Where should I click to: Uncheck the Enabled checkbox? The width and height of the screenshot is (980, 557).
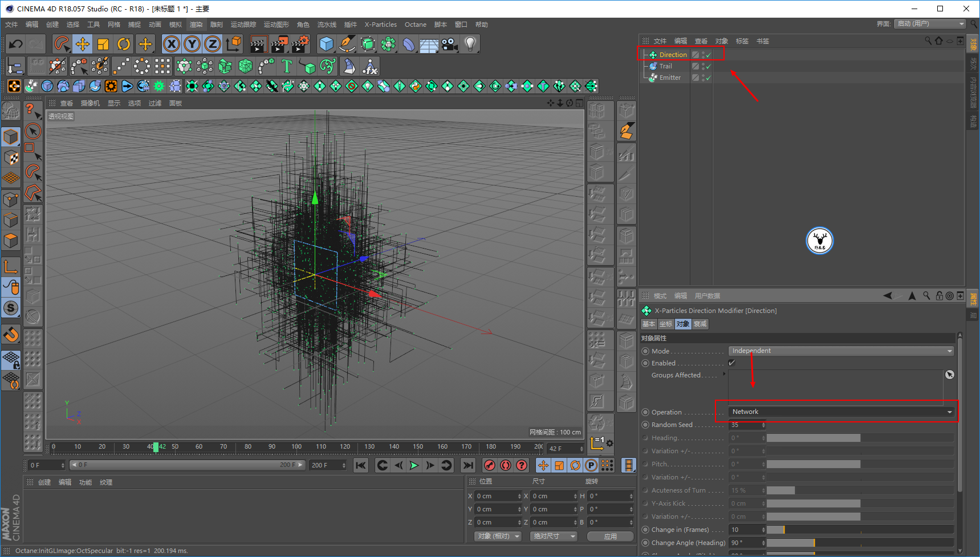coord(732,363)
